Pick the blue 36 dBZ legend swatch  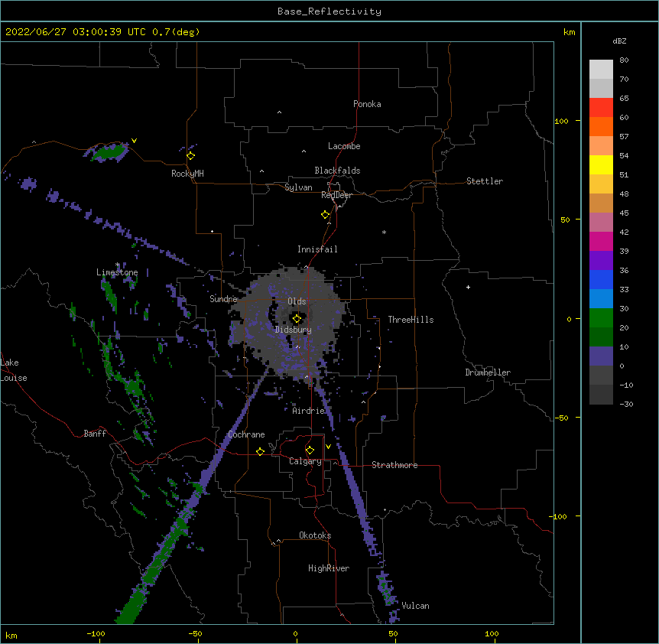(601, 279)
